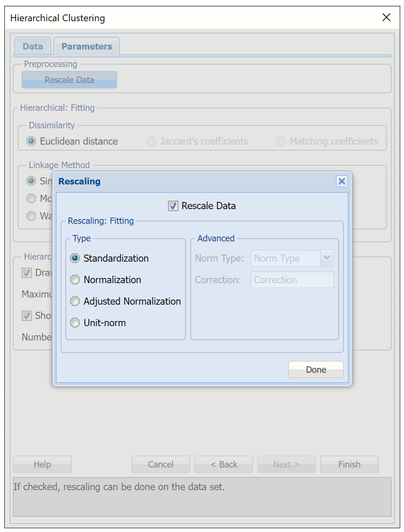
Task: Choose the Normalization rescaling type
Action: [75, 280]
